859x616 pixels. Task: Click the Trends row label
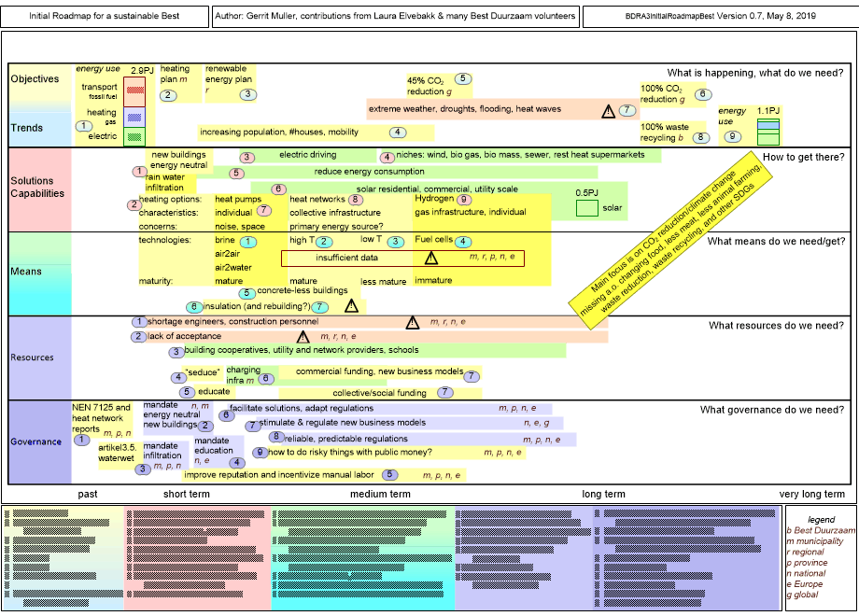[27, 128]
